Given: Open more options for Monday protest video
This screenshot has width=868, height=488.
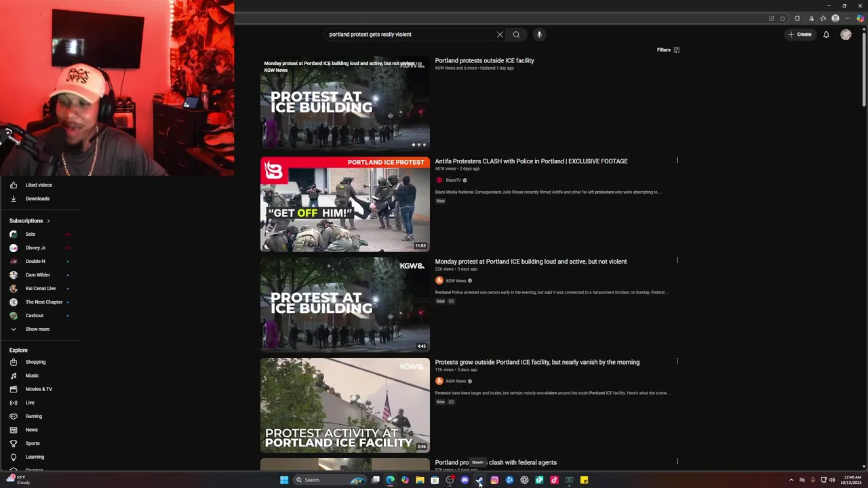Looking at the screenshot, I should [x=677, y=261].
